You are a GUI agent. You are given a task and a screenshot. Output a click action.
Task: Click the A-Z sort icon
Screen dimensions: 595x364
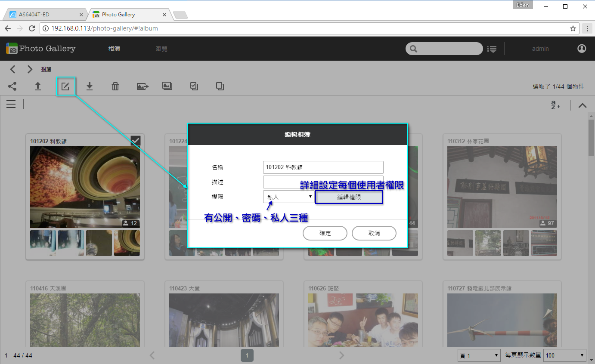pyautogui.click(x=555, y=105)
